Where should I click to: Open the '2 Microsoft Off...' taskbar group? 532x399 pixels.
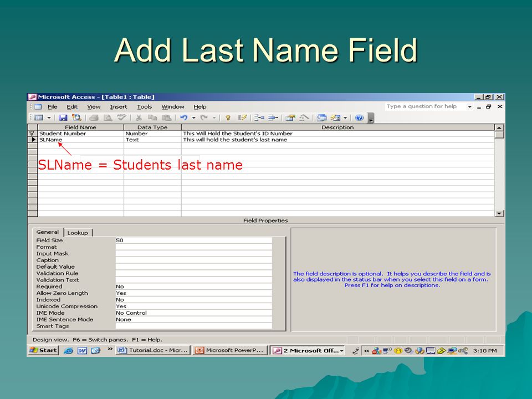point(308,350)
